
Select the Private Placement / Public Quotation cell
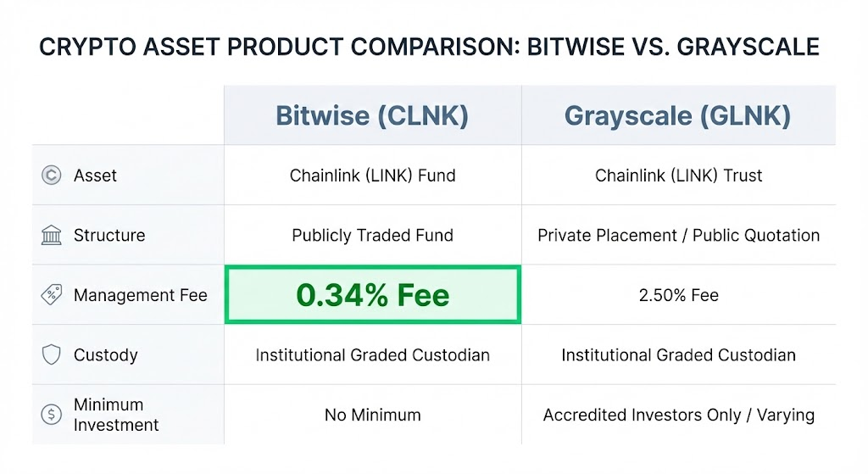click(x=678, y=235)
